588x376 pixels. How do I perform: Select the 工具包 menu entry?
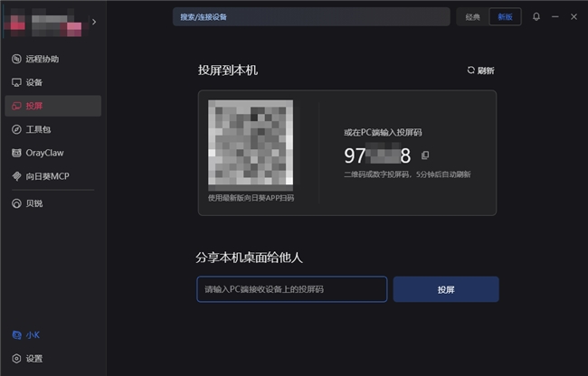coord(52,129)
